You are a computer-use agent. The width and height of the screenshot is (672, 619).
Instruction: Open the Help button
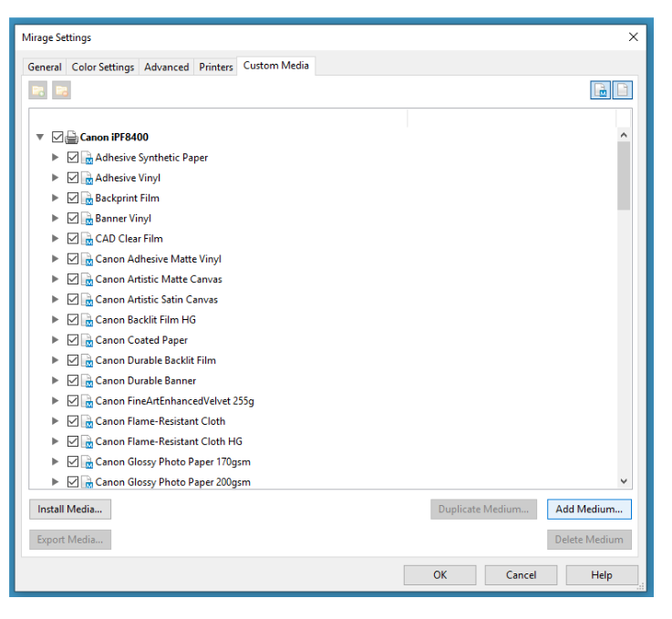[x=602, y=575]
